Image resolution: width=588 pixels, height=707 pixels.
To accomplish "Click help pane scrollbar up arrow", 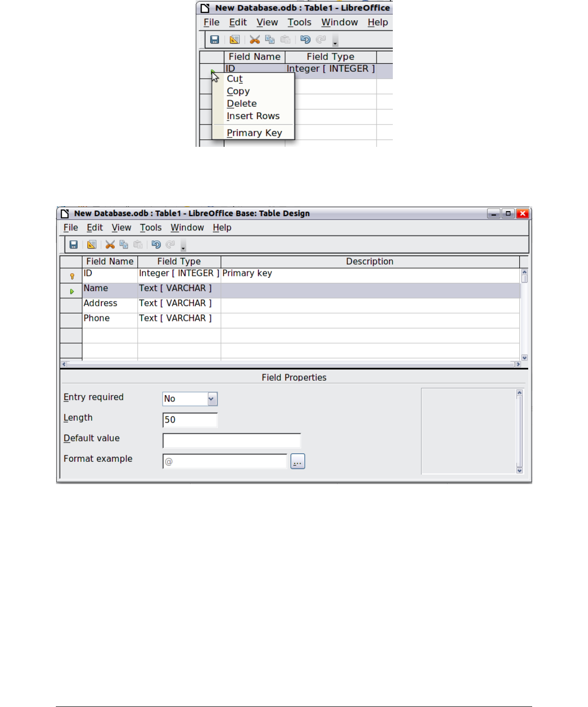I will (519, 393).
